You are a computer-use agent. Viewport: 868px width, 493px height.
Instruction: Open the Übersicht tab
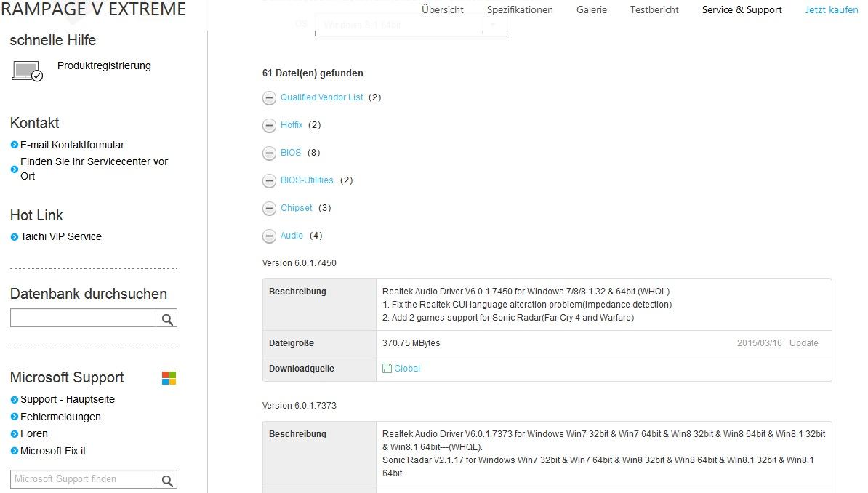pyautogui.click(x=442, y=10)
